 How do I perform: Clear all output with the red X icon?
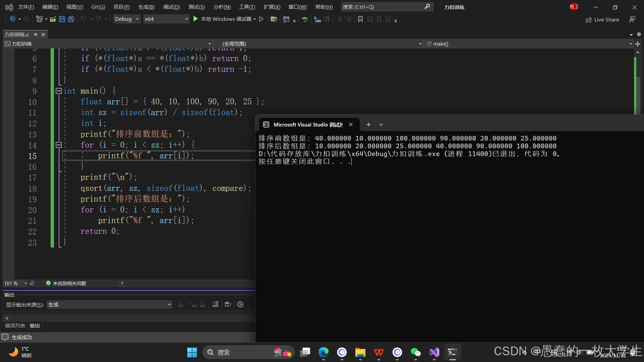(215, 304)
